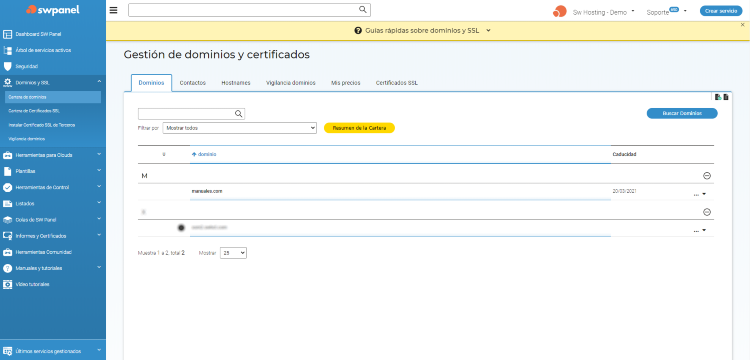Open Vigilancia dominios sidebar link
This screenshot has width=750, height=361.
coord(27,139)
